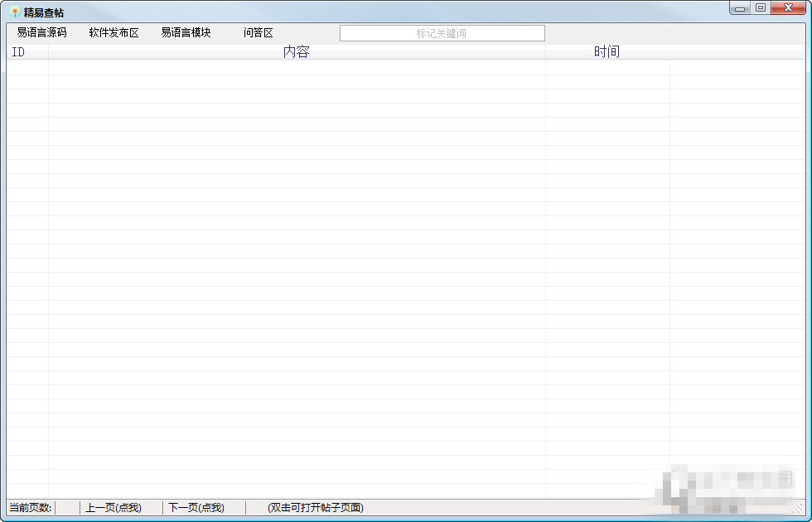Click the 时间 column header
The width and height of the screenshot is (812, 522).
pos(607,51)
